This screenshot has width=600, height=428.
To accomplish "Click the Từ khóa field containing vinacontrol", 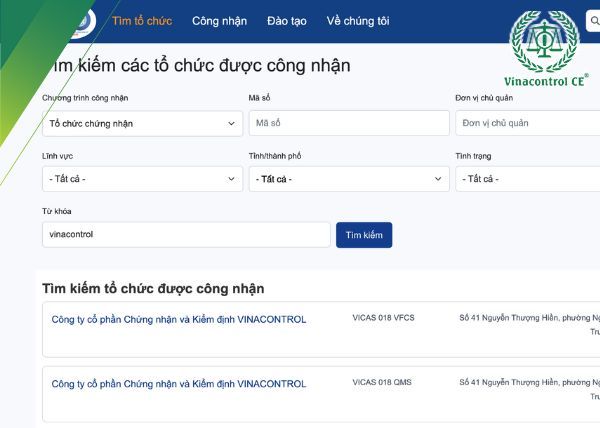I will [x=185, y=235].
